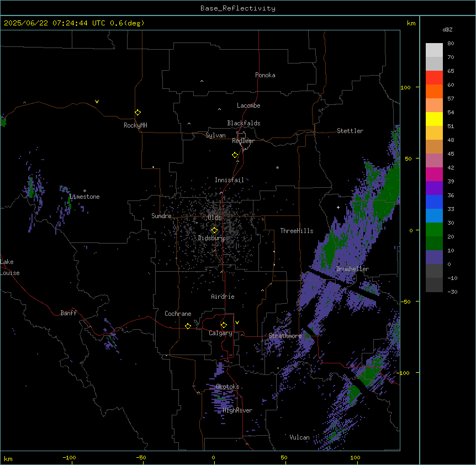This screenshot has width=476, height=465.
Task: Click the Okotoks label
Action: (228, 387)
